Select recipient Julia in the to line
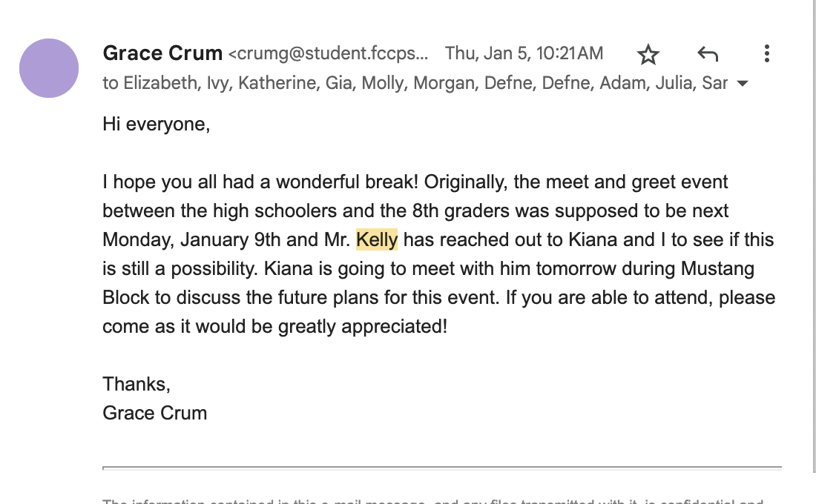 pyautogui.click(x=674, y=83)
